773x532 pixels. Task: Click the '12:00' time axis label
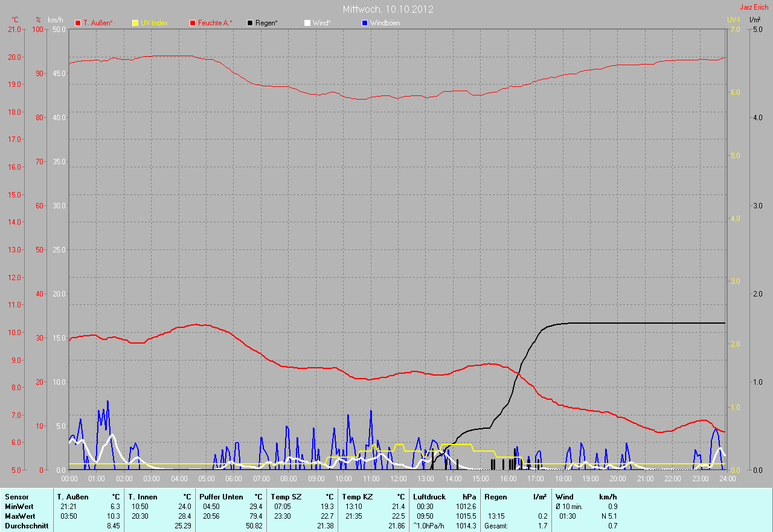click(398, 479)
